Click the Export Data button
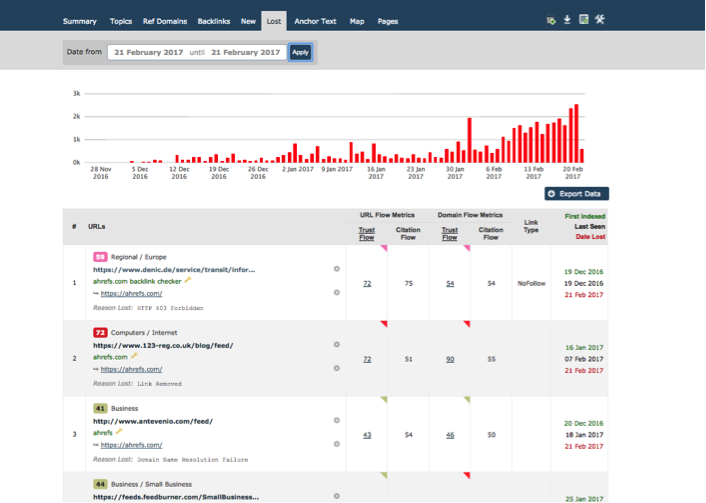Image resolution: width=706 pixels, height=503 pixels. pyautogui.click(x=576, y=194)
